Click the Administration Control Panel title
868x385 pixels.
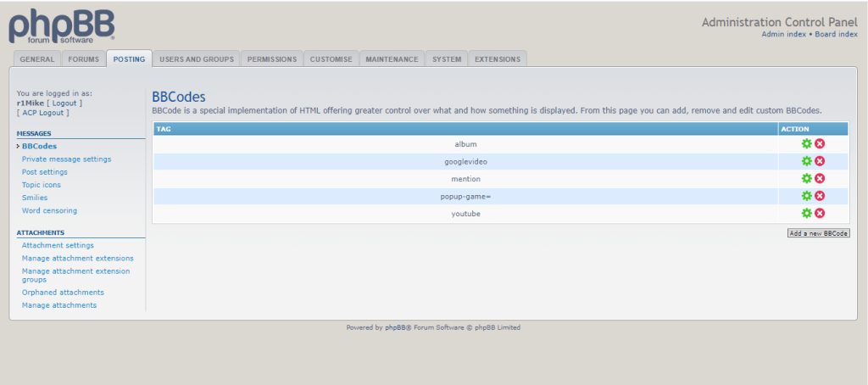pyautogui.click(x=780, y=22)
